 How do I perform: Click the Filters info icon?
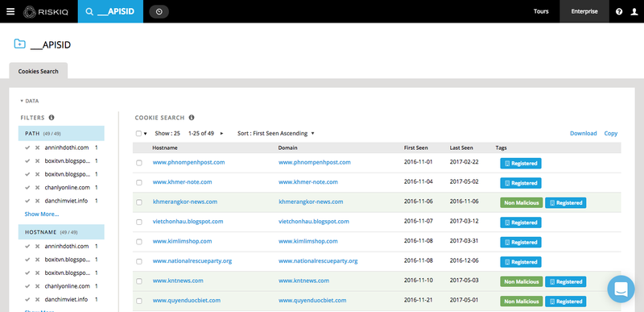pos(52,118)
